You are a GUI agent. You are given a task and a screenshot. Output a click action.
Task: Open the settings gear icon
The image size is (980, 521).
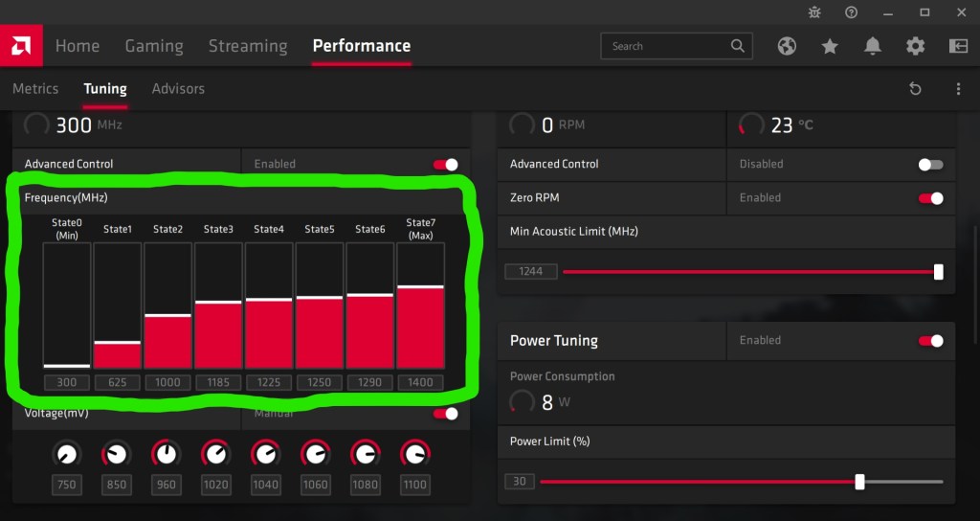(x=916, y=46)
